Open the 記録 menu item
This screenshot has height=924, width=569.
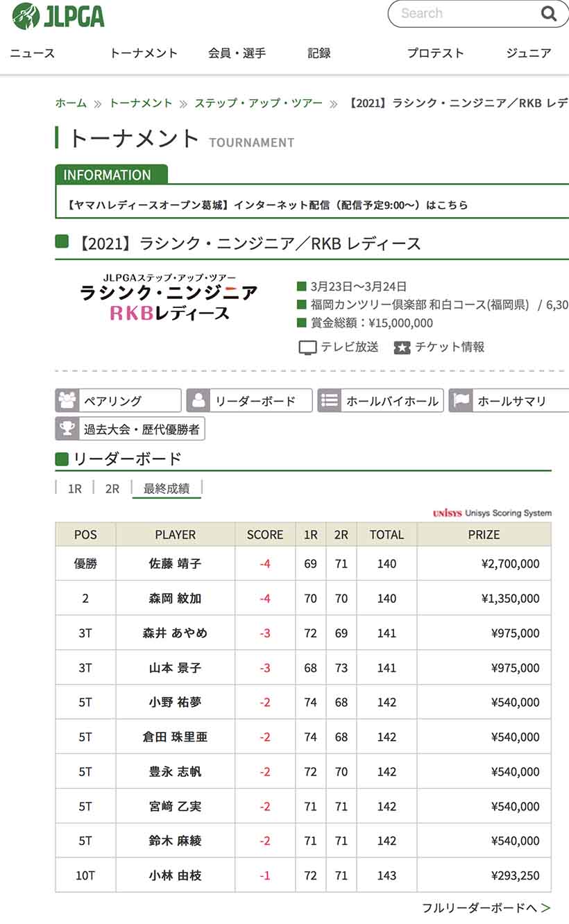pos(319,53)
